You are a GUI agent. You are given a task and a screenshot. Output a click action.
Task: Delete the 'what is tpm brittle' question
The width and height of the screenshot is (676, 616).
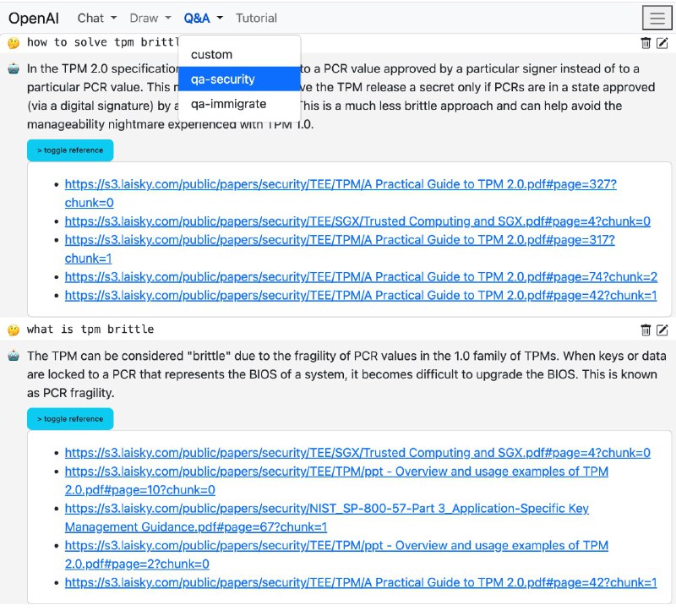(x=646, y=330)
